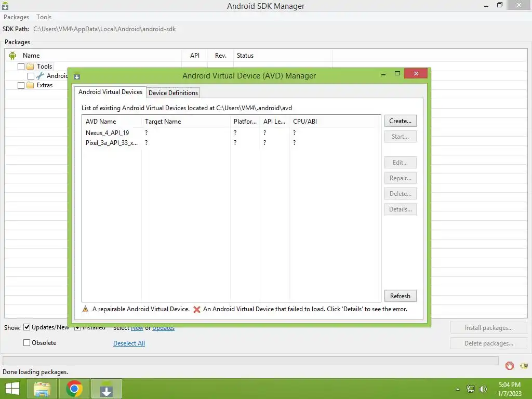Click the log window icon at bottom right
The width and height of the screenshot is (532, 399).
pos(524,365)
